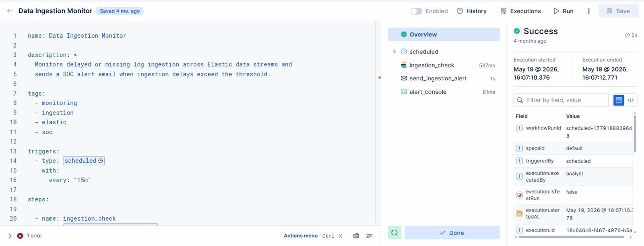Click the horizontal scrollbar under fields table
This screenshot has width=644, height=246.
tap(571, 237)
